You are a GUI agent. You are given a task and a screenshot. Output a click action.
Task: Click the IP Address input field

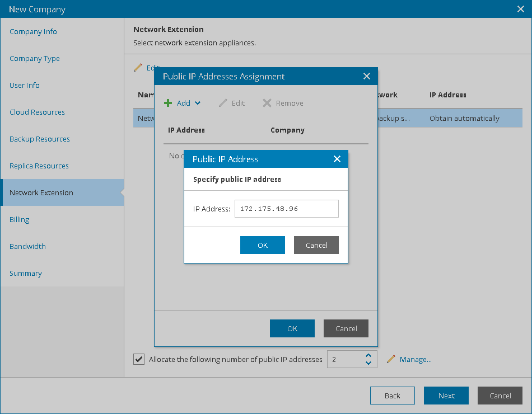pyautogui.click(x=286, y=209)
